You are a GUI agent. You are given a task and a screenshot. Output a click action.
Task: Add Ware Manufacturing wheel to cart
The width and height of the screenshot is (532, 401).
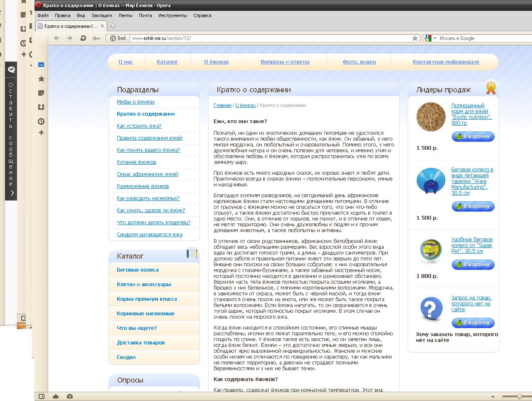(x=473, y=206)
